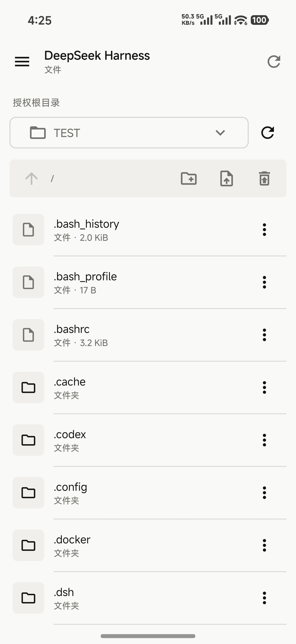Click the chevron arrow in TEST selector
Viewport: 296px width, 644px height.
point(220,132)
